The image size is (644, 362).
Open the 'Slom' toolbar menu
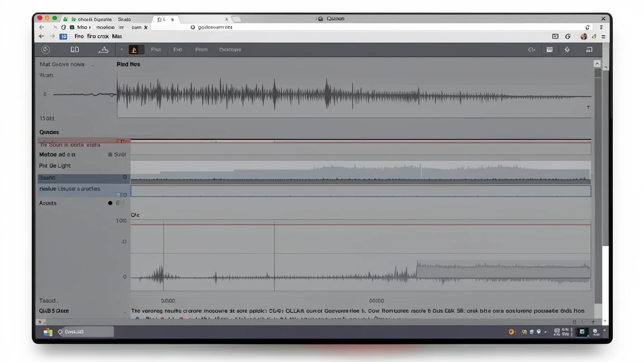tap(201, 49)
